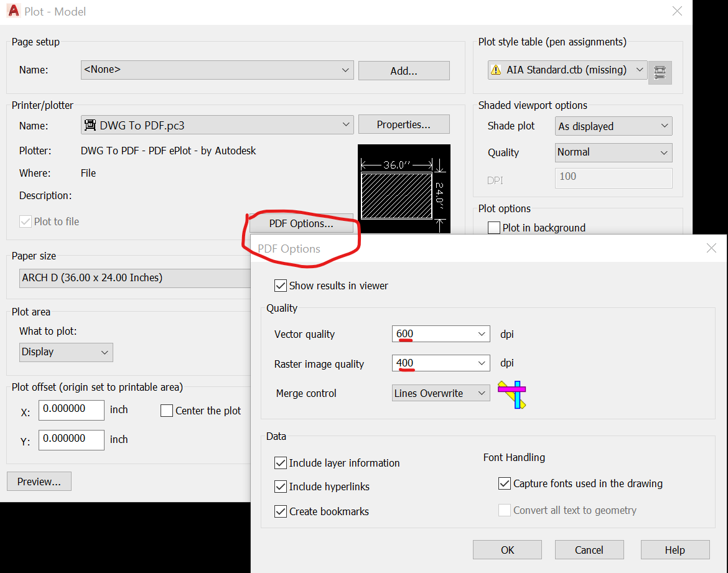Click the Preview button
The image size is (728, 573).
39,481
